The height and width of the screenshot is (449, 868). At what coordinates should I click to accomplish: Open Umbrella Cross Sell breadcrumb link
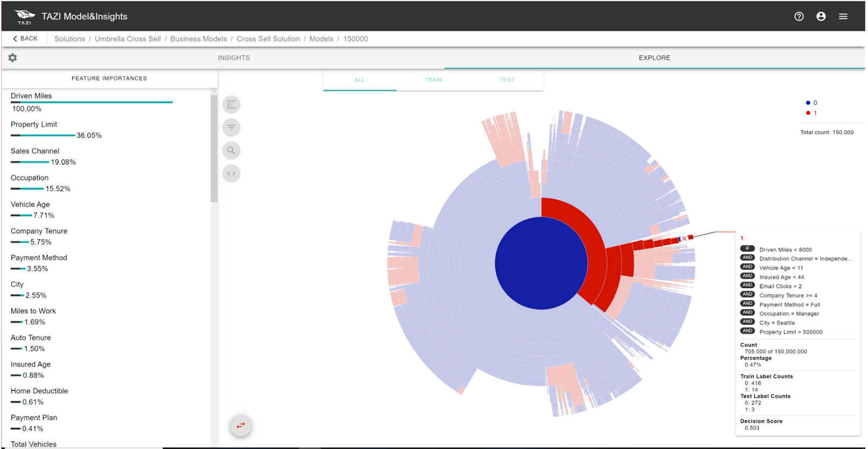127,39
